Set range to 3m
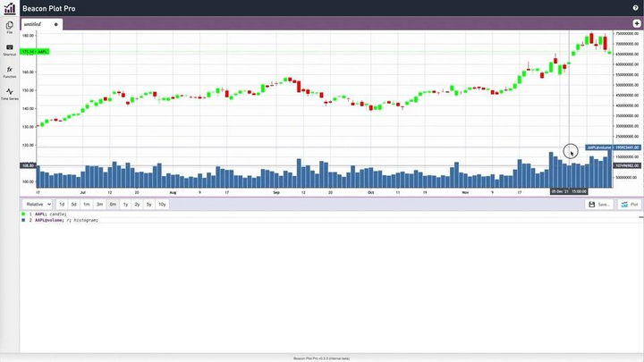644x362 pixels. coord(99,205)
